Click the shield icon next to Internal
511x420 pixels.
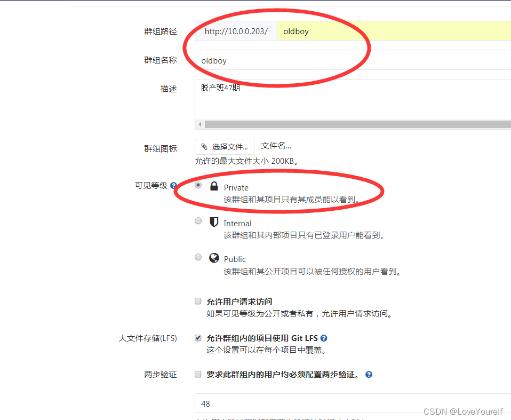[214, 221]
